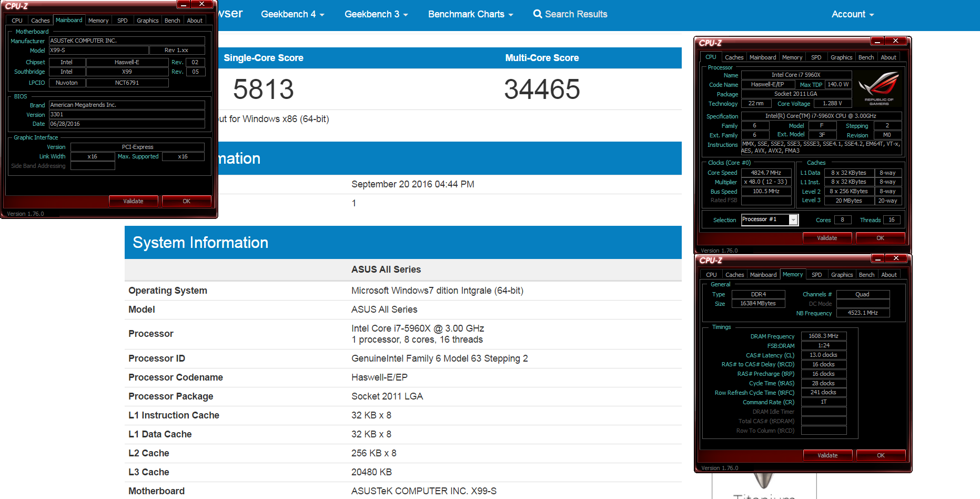Open the Account dropdown menu
The width and height of the screenshot is (980, 499).
(x=852, y=14)
